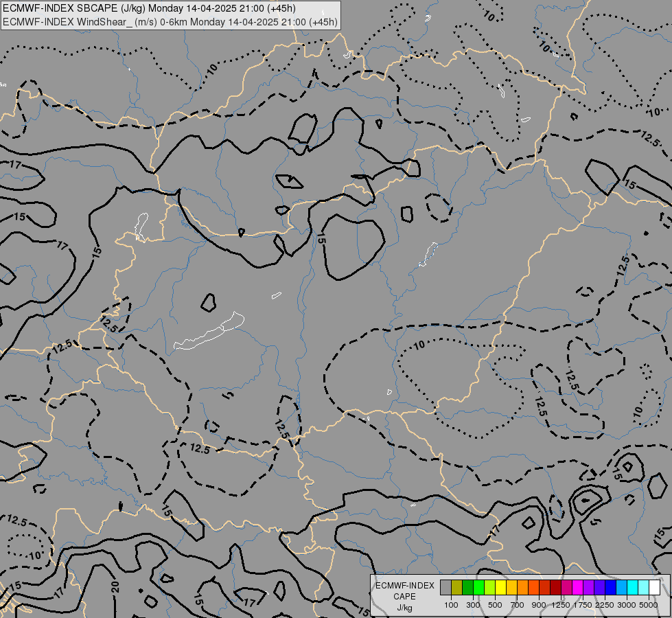Select the 700 legend value
Viewport: 672px width, 618px height.
point(518,605)
